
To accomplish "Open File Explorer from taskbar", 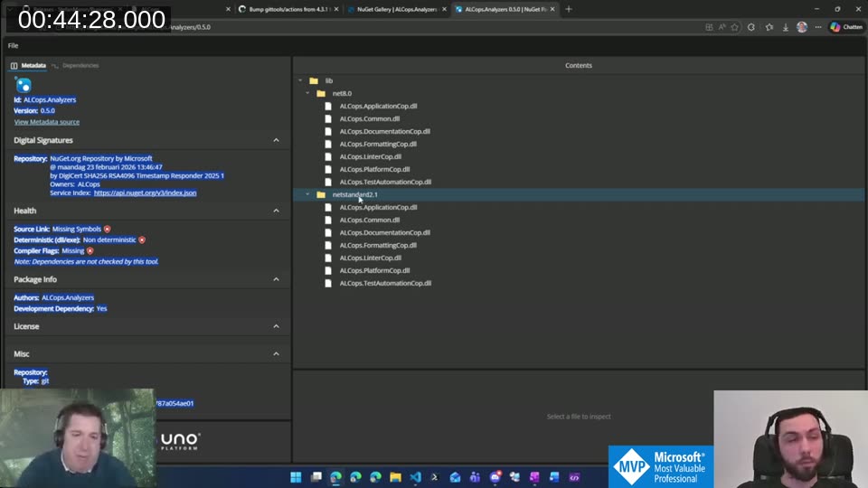I will tap(395, 477).
